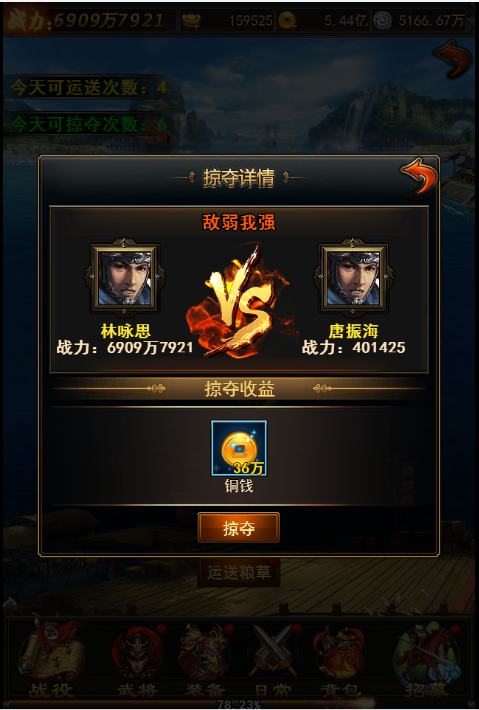Click the 运送粮草 button

click(239, 572)
